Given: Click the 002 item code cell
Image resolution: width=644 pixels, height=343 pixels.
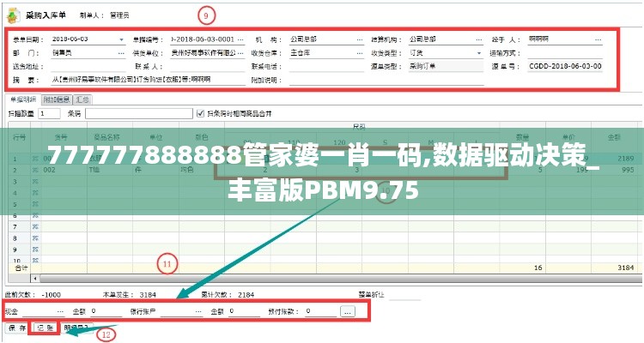Looking at the screenshot, I should (49, 170).
